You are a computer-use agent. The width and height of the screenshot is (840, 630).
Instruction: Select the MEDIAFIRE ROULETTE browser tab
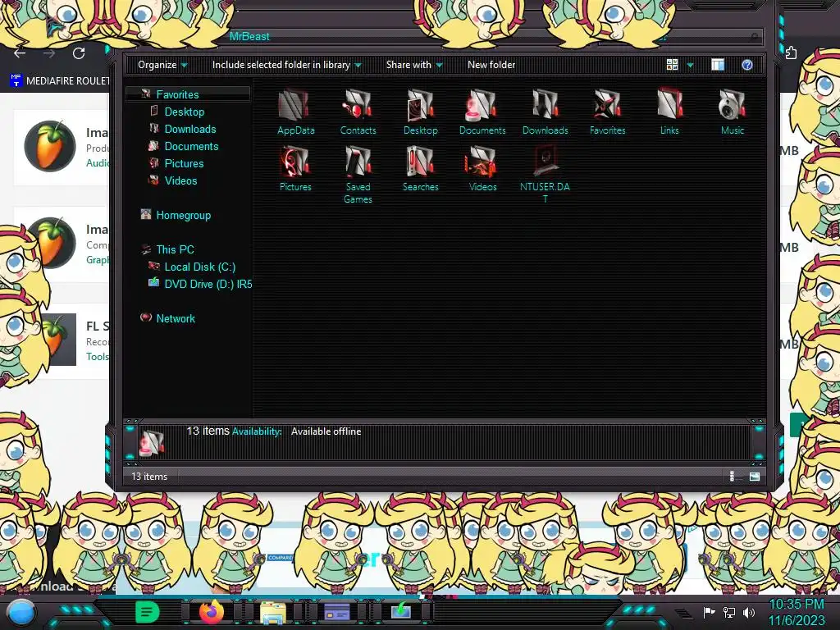coord(59,81)
